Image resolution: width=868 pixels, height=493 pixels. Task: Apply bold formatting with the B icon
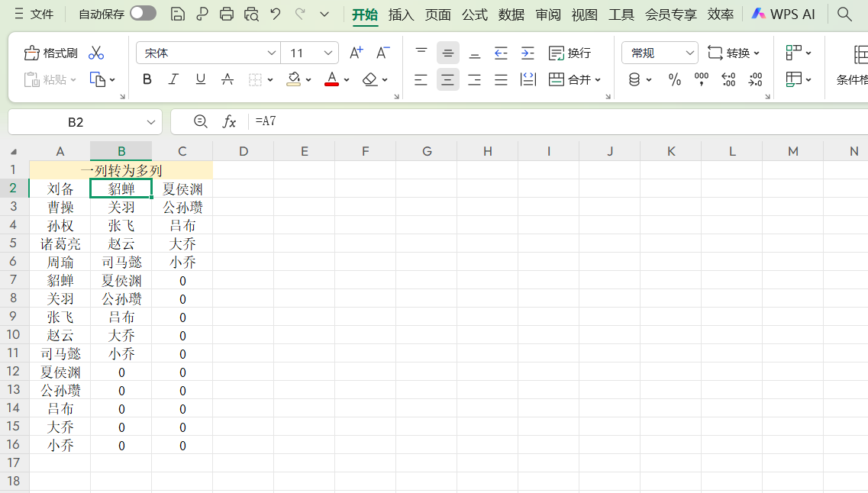[x=147, y=79]
